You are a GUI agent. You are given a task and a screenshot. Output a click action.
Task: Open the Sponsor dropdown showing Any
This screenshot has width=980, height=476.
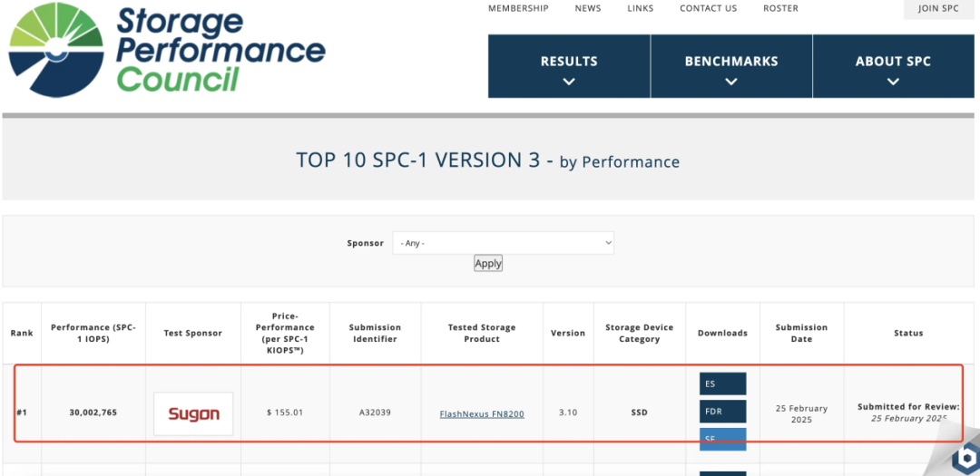coord(503,243)
